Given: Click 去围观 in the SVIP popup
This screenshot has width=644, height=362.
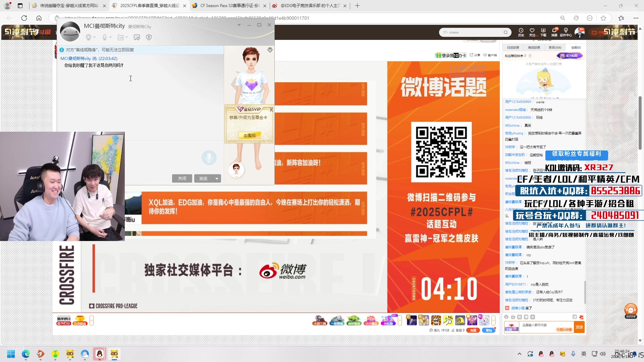Looking at the screenshot, I should [x=249, y=135].
